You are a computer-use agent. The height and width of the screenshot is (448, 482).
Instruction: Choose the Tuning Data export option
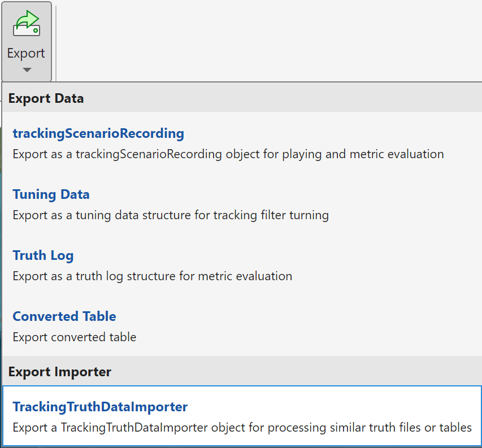[x=51, y=194]
